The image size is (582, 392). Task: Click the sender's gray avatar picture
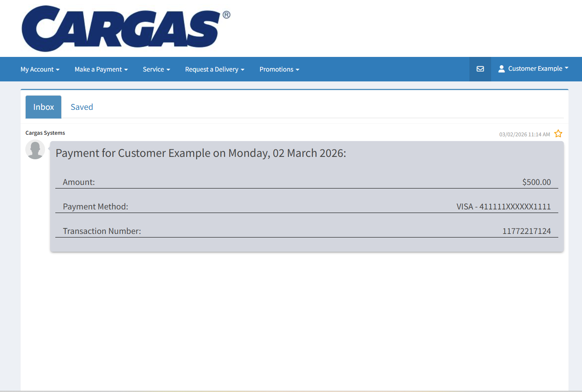[x=35, y=150]
